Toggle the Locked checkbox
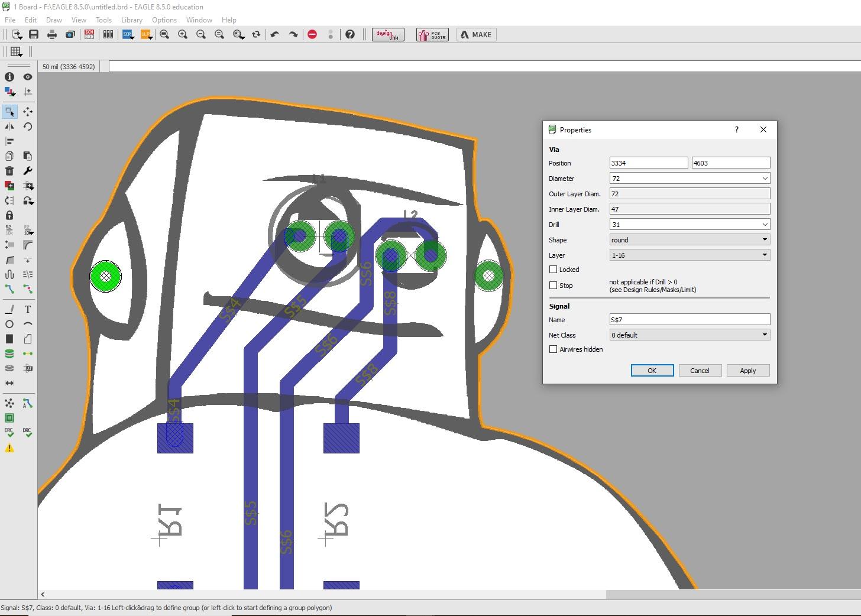Viewport: 861px width, 616px height. click(x=553, y=270)
